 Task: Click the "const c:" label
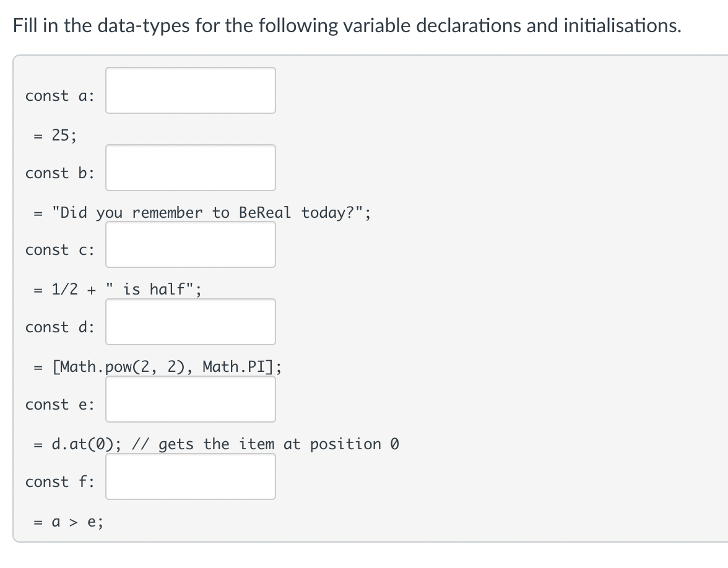click(x=59, y=250)
